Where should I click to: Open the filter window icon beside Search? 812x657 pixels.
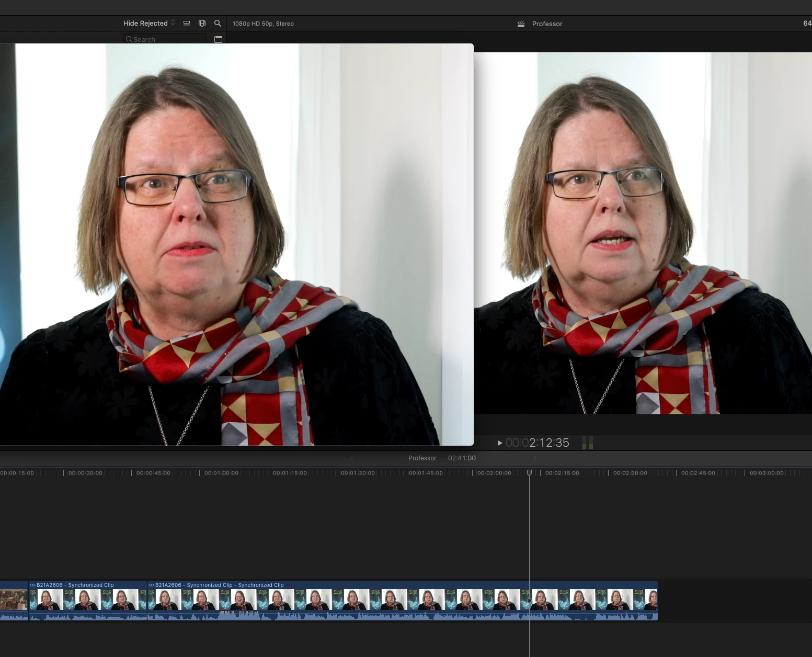pyautogui.click(x=219, y=39)
